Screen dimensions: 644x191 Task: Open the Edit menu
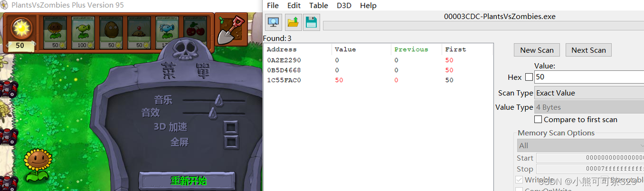[294, 6]
